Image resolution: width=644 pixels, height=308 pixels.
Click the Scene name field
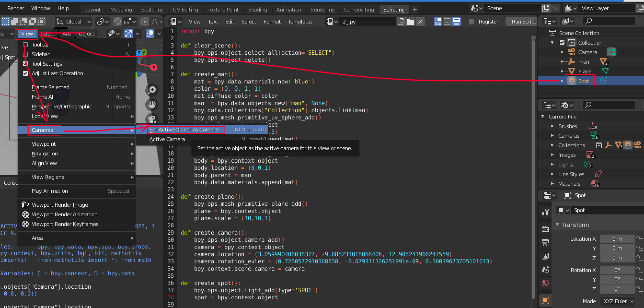(512, 8)
